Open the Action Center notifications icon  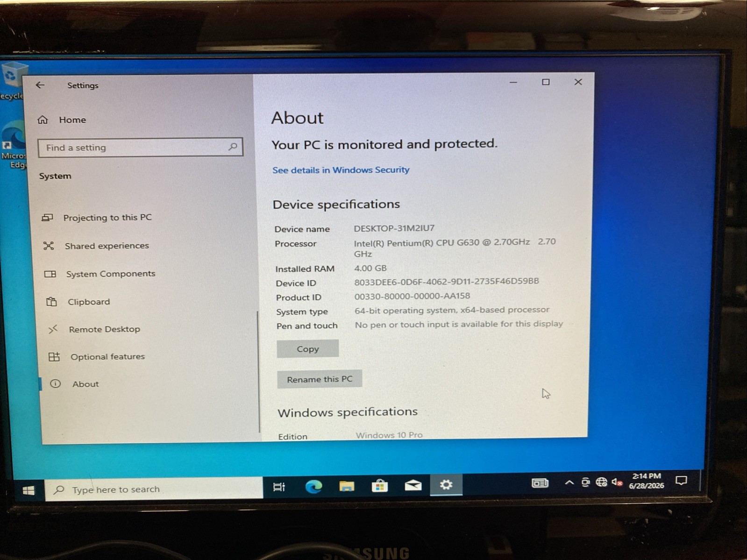(682, 480)
